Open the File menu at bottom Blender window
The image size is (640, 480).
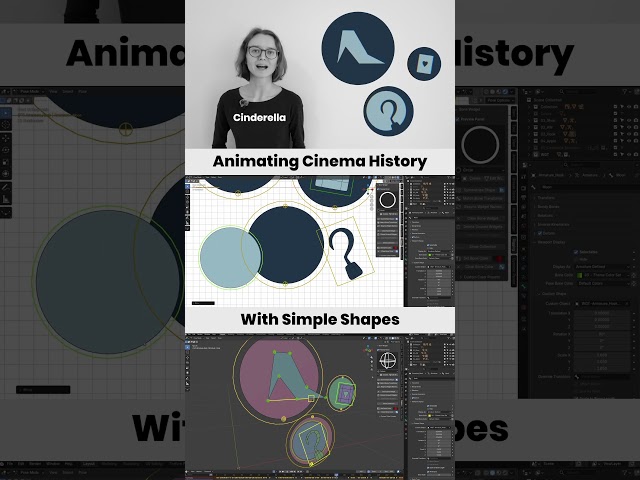(x=9, y=464)
